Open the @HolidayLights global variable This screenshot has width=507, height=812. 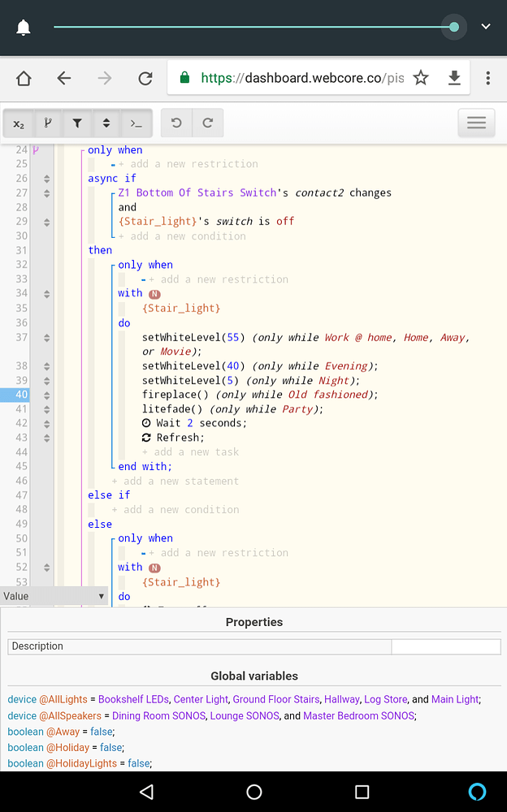tap(81, 763)
